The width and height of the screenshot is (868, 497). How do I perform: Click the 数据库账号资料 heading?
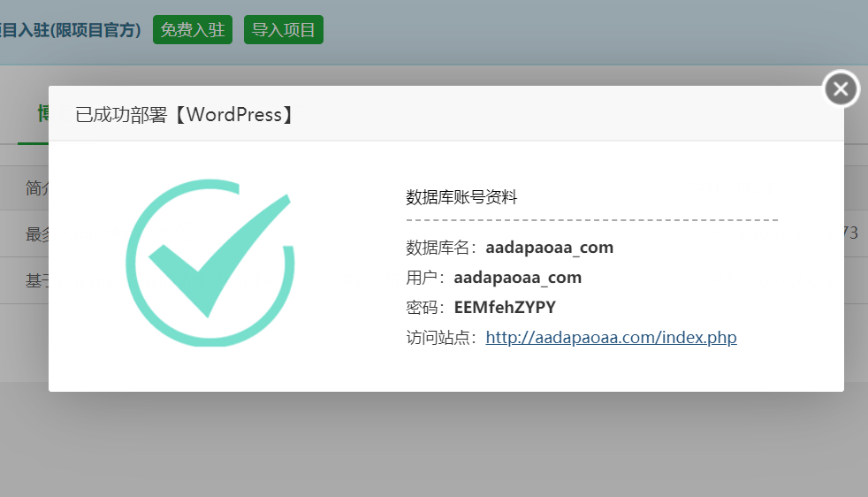pyautogui.click(x=461, y=197)
